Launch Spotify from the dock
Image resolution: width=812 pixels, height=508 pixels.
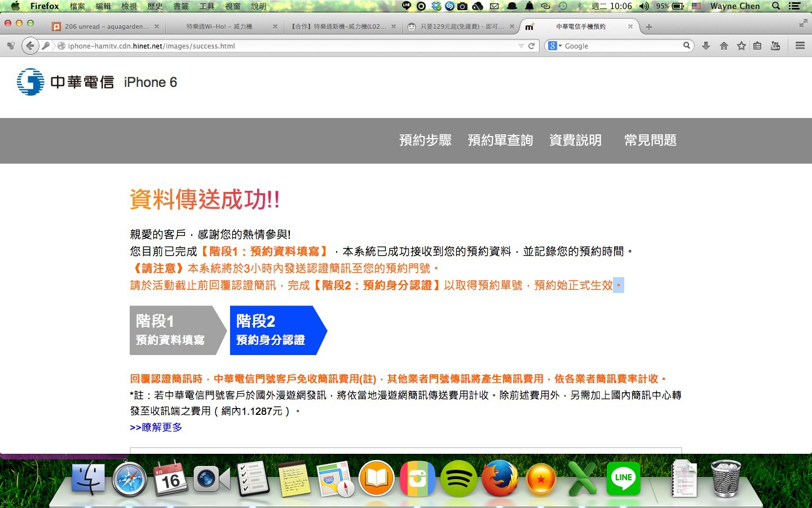[x=458, y=479]
